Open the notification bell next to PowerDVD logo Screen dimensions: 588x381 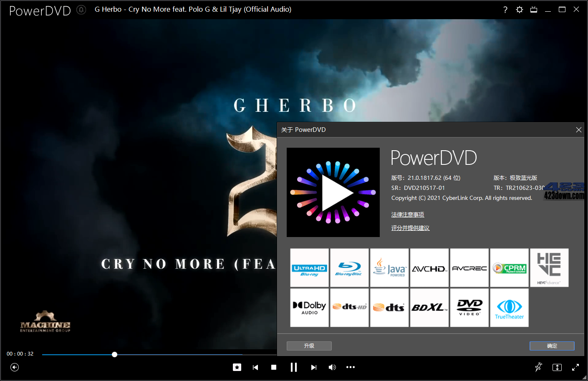(x=81, y=10)
